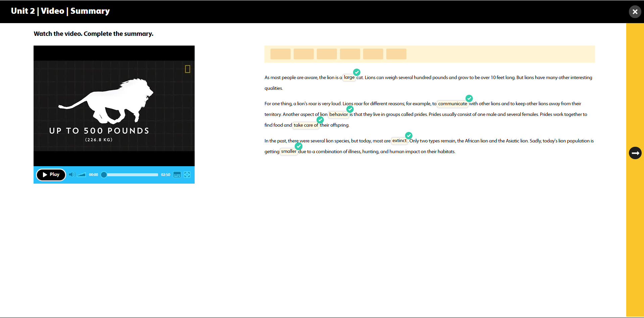Select the 'take care of' answer chip
Viewport: 644px width, 318px height.
pos(306,125)
